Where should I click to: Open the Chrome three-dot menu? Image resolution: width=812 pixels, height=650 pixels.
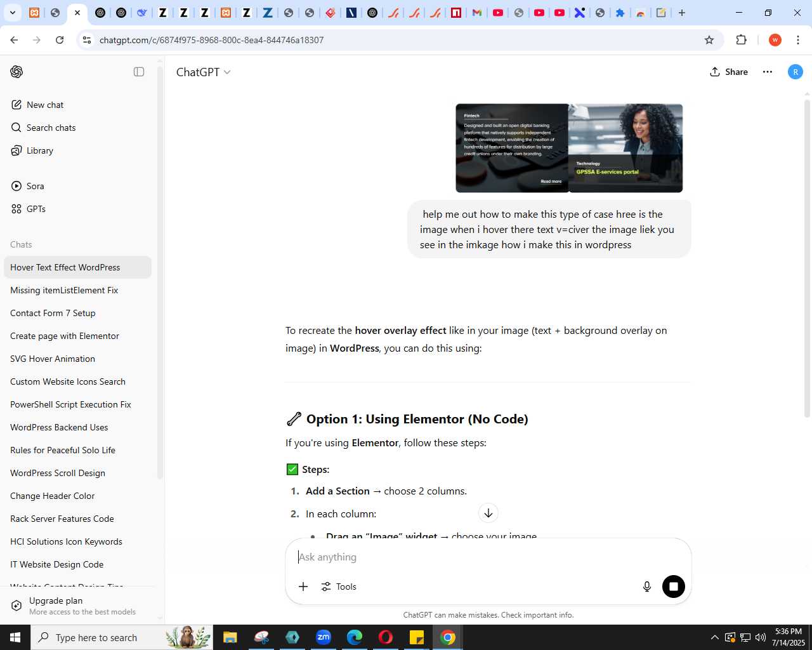pos(798,40)
